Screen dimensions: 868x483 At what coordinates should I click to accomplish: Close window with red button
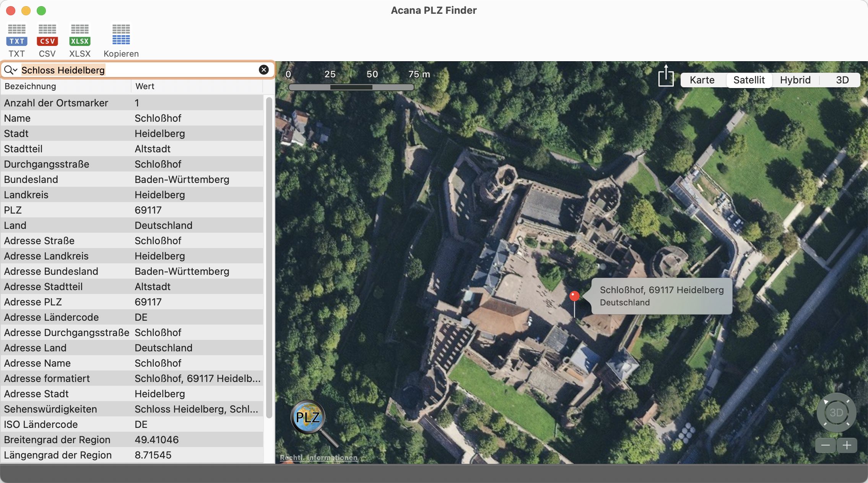[x=11, y=11]
